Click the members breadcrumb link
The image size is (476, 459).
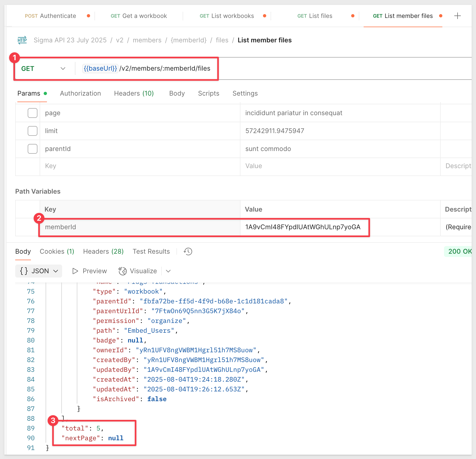pos(147,40)
